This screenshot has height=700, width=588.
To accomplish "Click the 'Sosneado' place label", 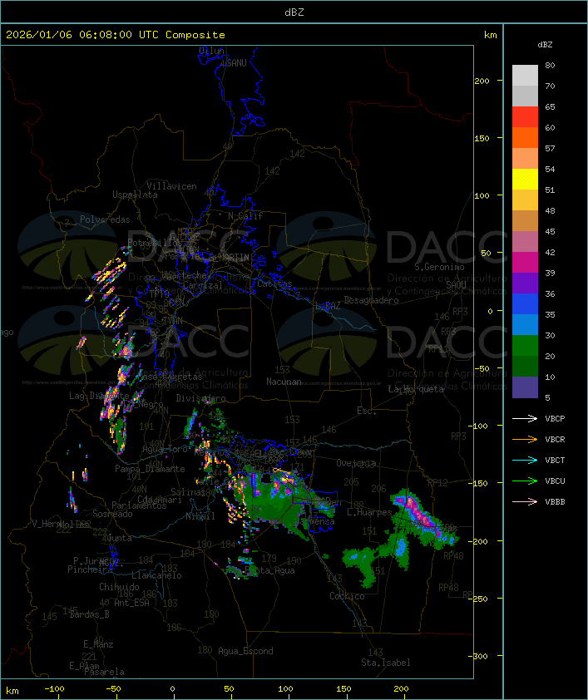I will point(112,514).
